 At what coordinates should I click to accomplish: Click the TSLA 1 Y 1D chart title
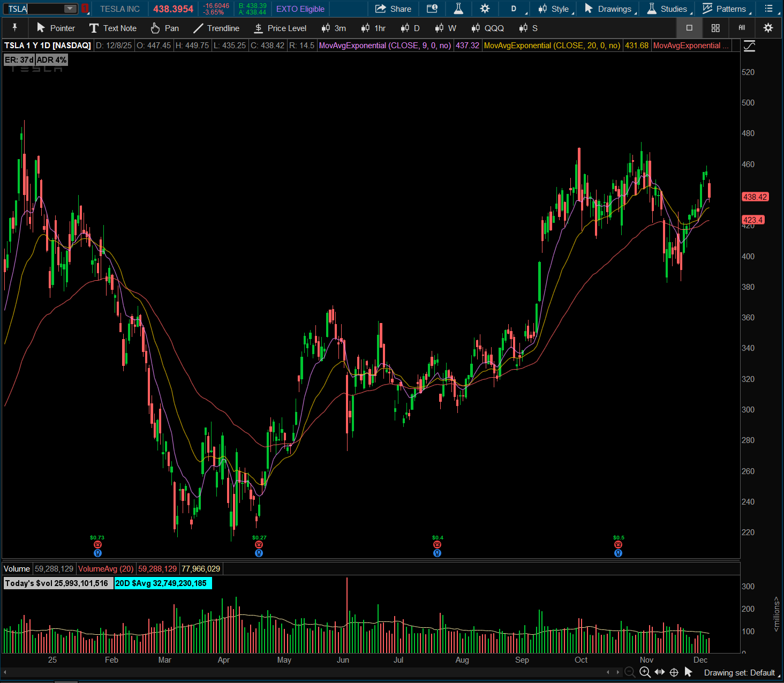point(48,46)
